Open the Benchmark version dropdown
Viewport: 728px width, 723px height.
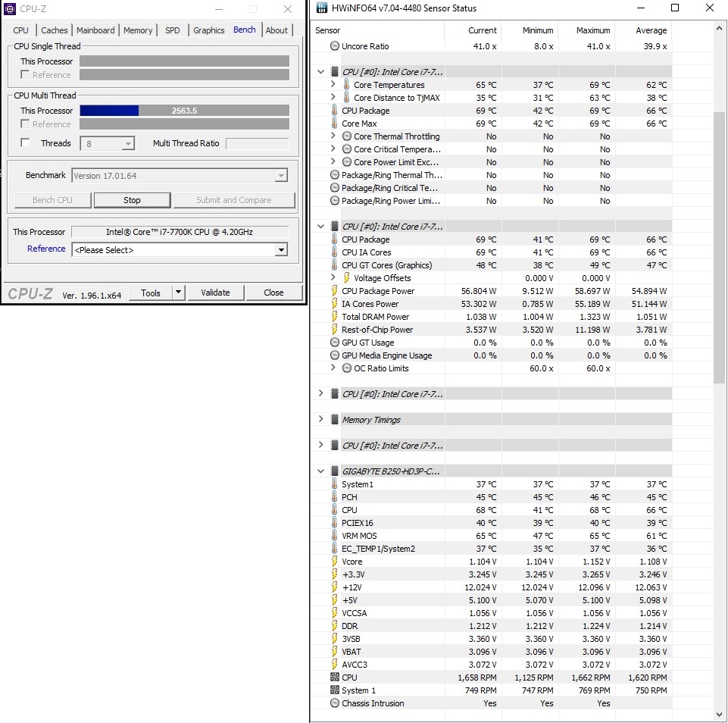tap(280, 176)
